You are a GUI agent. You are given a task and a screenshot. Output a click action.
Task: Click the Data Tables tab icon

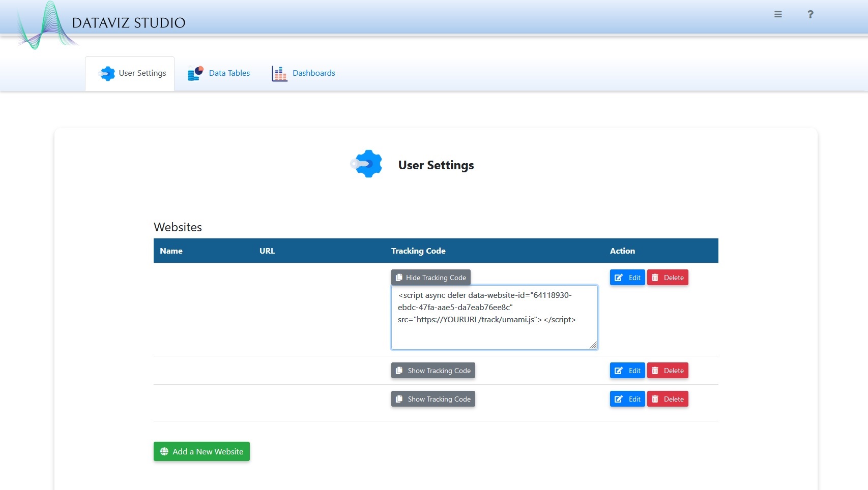195,73
